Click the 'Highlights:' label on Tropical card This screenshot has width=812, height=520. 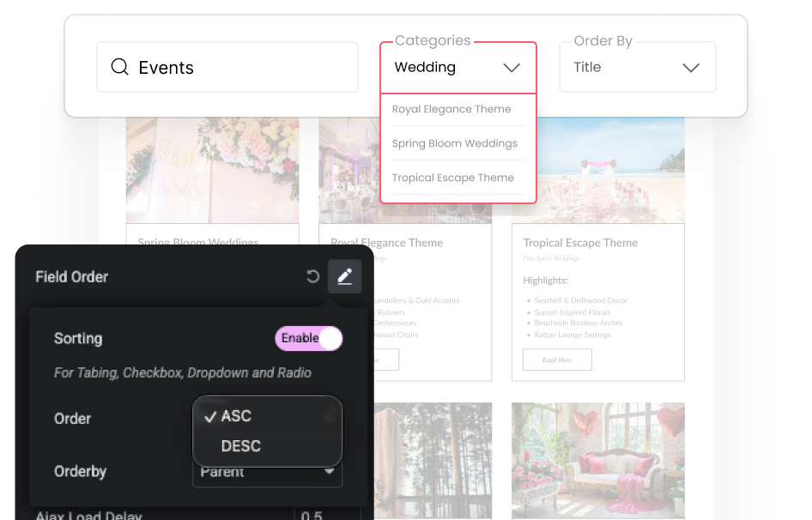click(x=545, y=281)
